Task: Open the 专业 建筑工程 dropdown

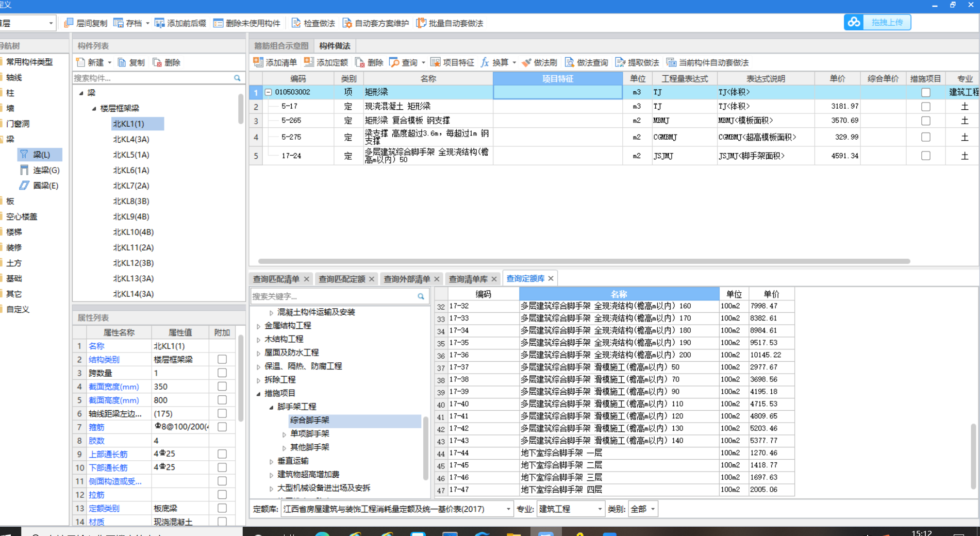Action: 600,509
